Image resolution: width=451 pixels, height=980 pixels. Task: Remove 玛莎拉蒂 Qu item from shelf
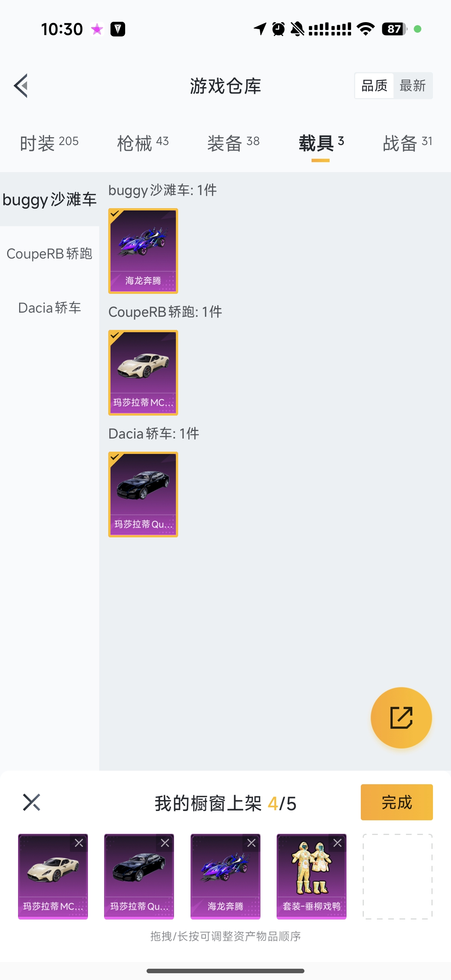[x=165, y=843]
